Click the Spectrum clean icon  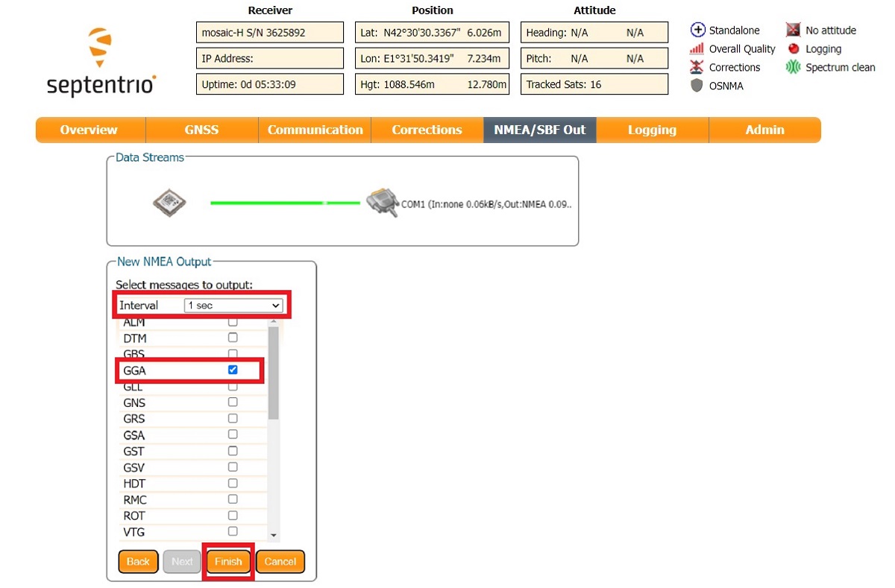793,67
